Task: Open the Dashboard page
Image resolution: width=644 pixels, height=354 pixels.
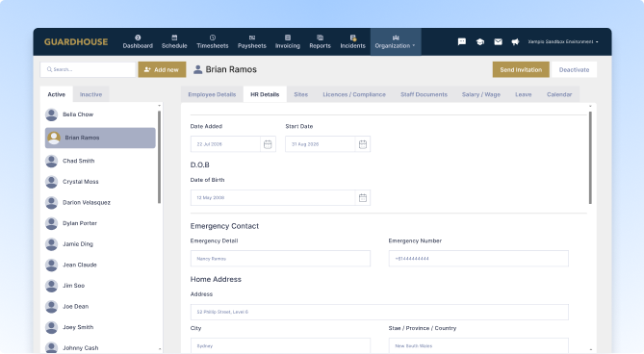Action: click(138, 41)
